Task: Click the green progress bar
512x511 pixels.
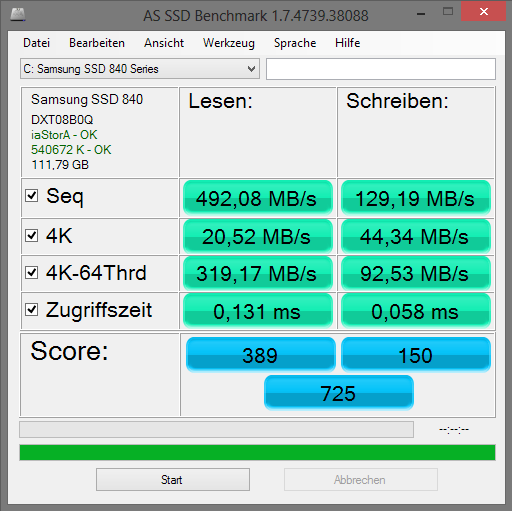Action: pyautogui.click(x=257, y=452)
